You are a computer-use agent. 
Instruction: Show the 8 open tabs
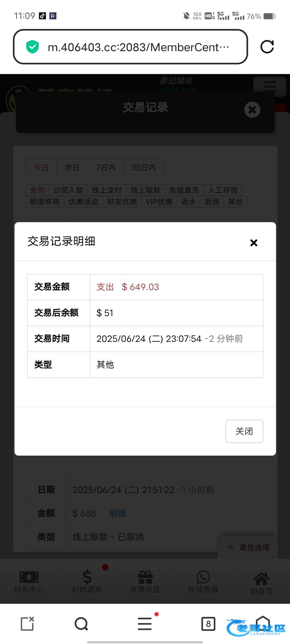(x=208, y=624)
